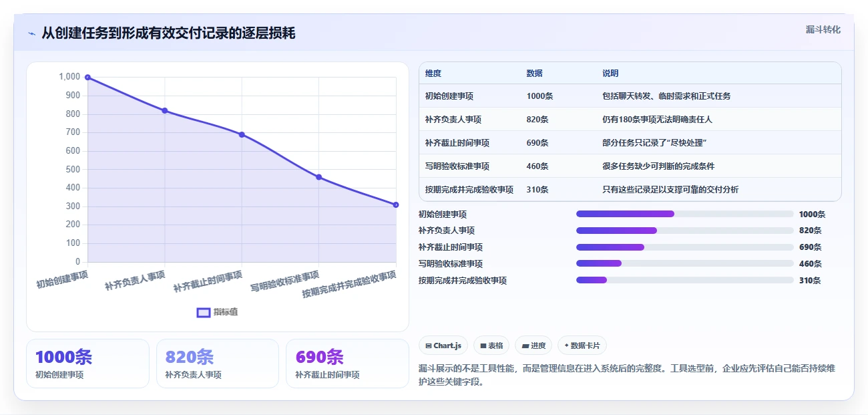Click the 数据卡片 tag
868x415 pixels.
(x=582, y=345)
